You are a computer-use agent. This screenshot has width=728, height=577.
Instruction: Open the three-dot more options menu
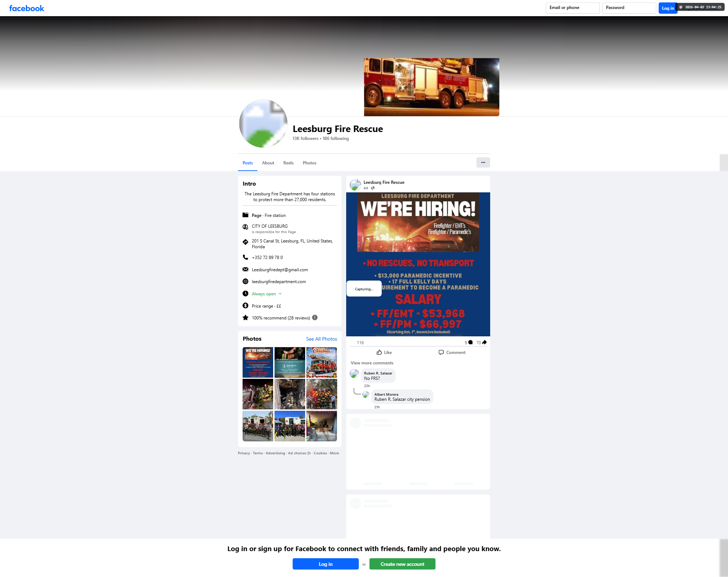(x=483, y=163)
